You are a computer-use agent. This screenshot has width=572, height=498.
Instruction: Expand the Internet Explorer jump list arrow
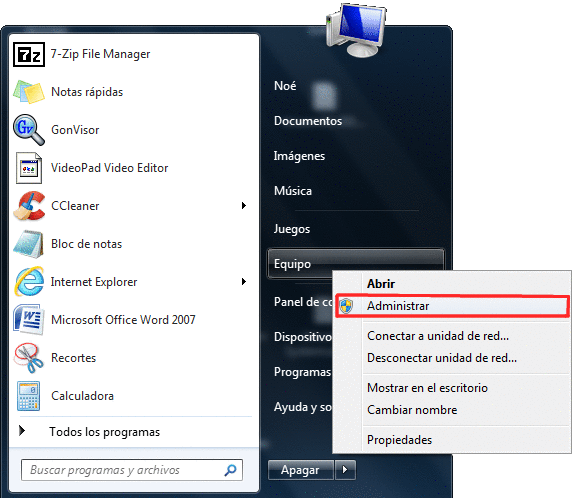(x=244, y=282)
